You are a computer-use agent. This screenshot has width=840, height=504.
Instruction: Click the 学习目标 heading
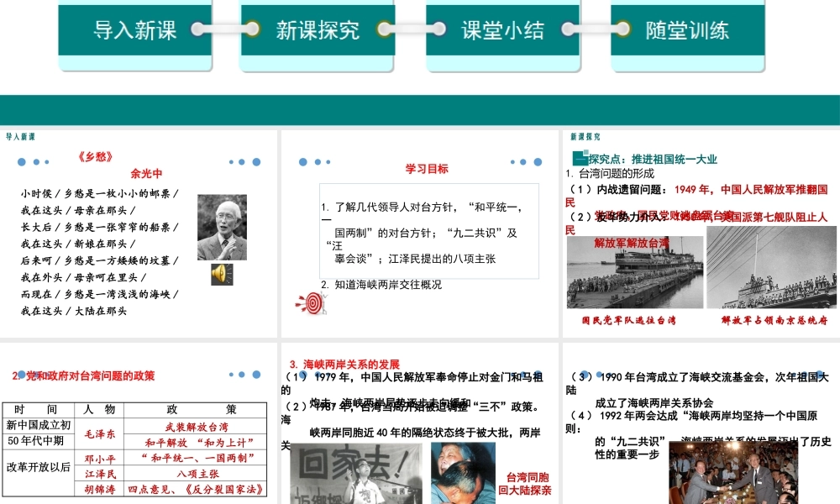click(x=427, y=169)
